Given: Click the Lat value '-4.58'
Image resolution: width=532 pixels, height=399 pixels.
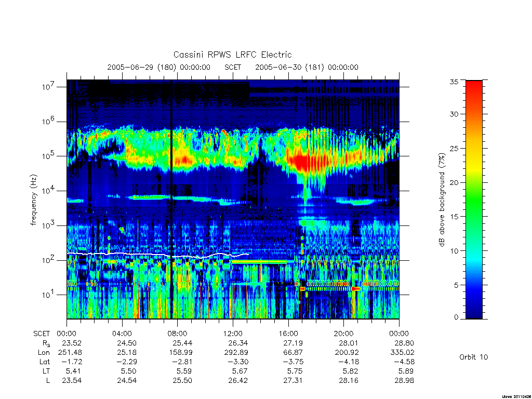Looking at the screenshot, I should pyautogui.click(x=404, y=362).
